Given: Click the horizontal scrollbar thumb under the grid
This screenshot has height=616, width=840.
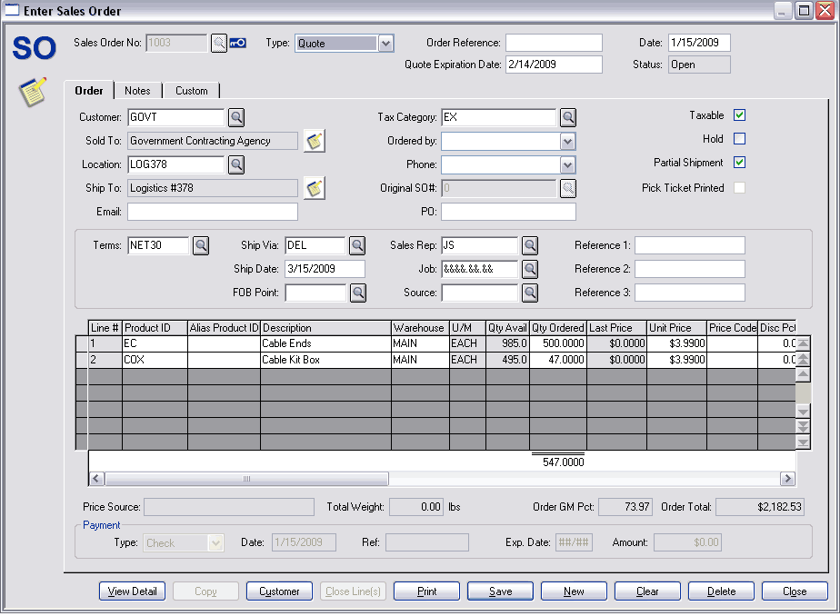Looking at the screenshot, I should pos(246,479).
